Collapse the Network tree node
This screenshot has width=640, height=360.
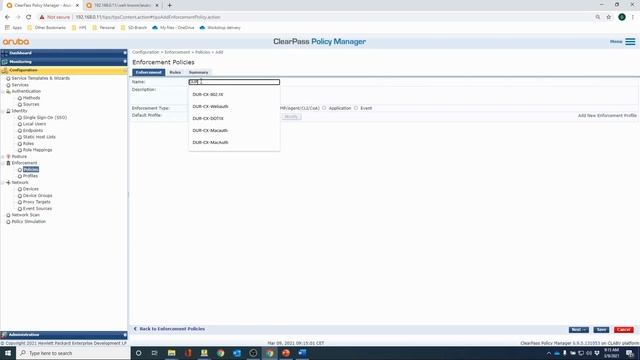3,182
